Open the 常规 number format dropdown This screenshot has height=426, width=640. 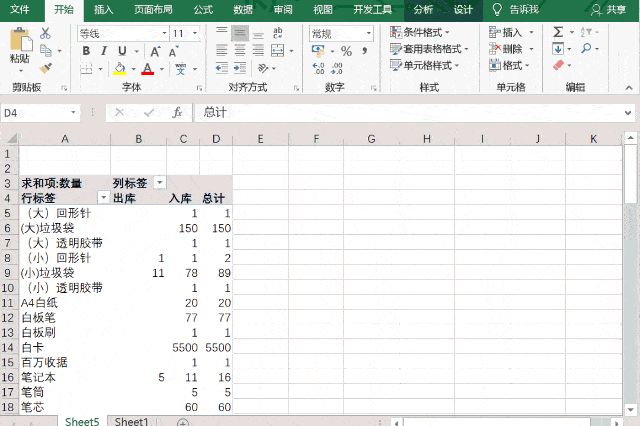(x=369, y=33)
